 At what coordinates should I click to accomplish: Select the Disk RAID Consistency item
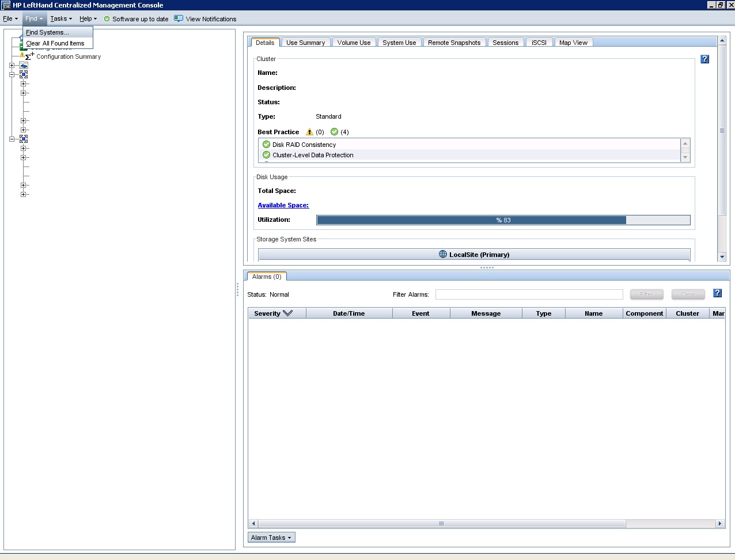(x=304, y=145)
